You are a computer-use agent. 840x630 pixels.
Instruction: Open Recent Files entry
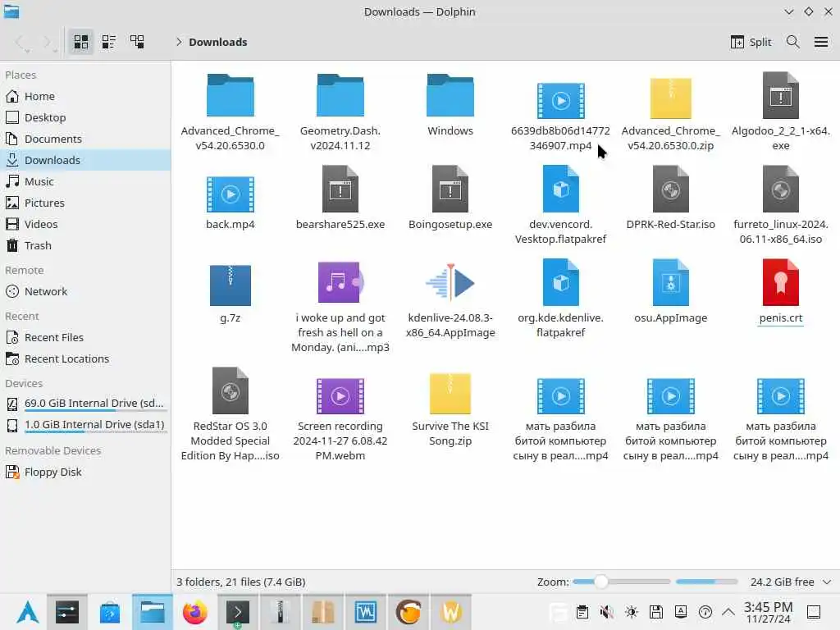click(x=85, y=337)
